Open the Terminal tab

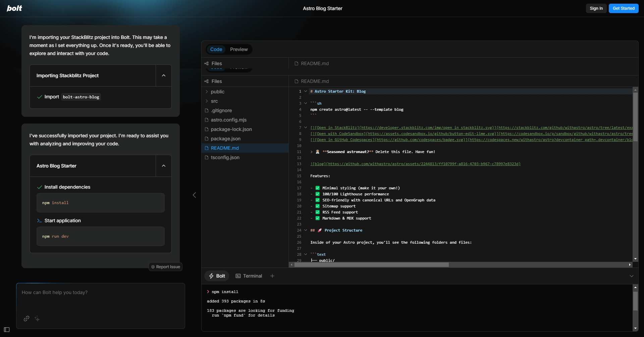(x=249, y=276)
